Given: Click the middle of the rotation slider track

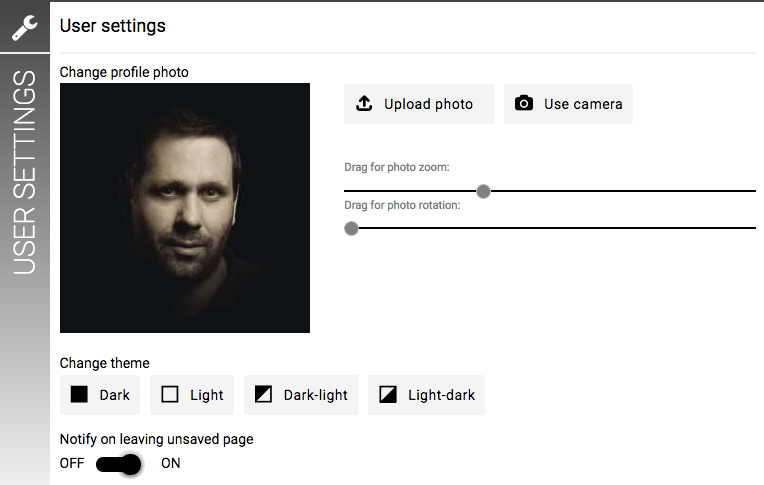Looking at the screenshot, I should [x=550, y=228].
